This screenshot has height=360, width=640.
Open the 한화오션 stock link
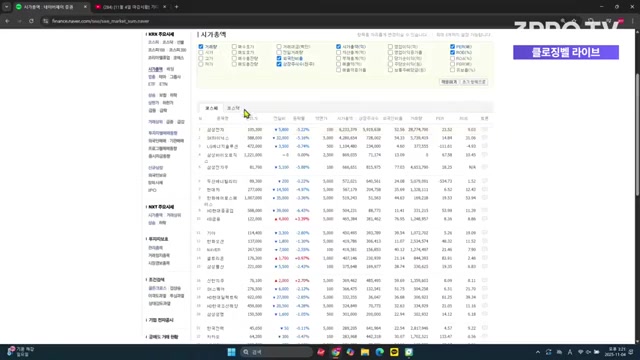(x=215, y=241)
